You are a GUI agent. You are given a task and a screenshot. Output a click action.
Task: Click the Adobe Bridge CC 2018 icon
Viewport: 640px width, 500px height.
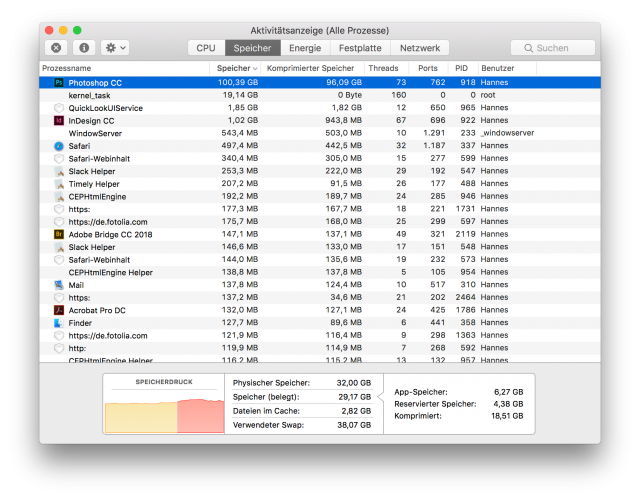click(59, 234)
